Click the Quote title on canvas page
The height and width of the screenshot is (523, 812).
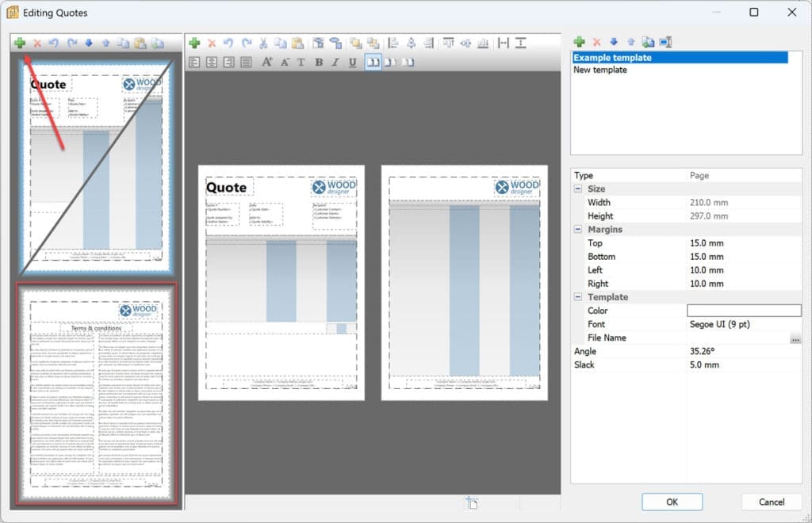[226, 187]
